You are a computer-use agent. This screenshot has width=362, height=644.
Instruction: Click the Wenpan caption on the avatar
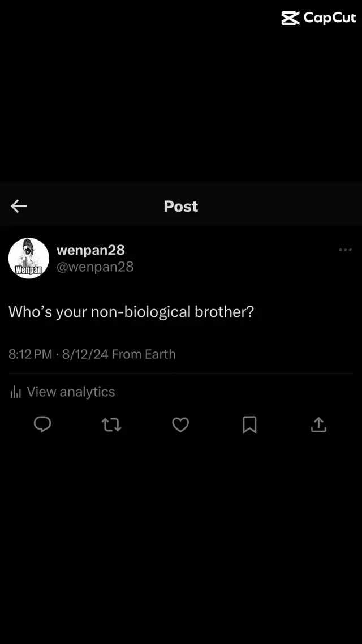coord(29,270)
